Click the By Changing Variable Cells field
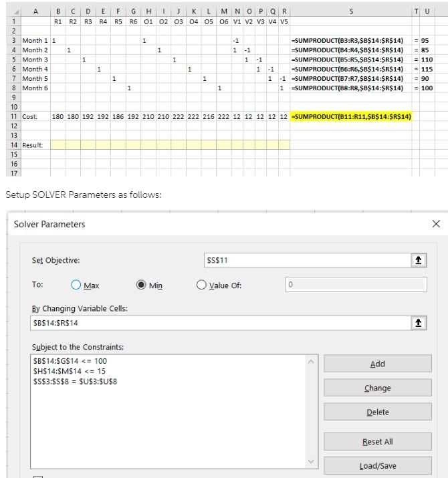Image resolution: width=448 pixels, height=478 pixels. pyautogui.click(x=221, y=323)
